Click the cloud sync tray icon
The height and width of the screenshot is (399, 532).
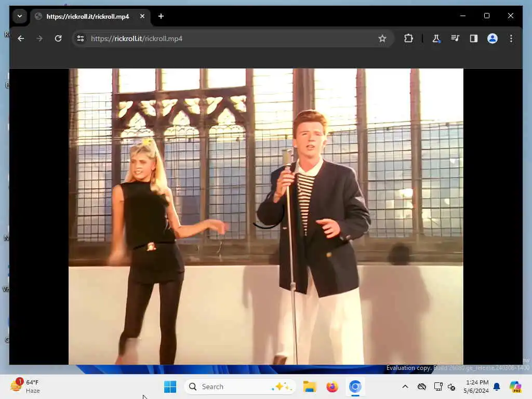(422, 387)
